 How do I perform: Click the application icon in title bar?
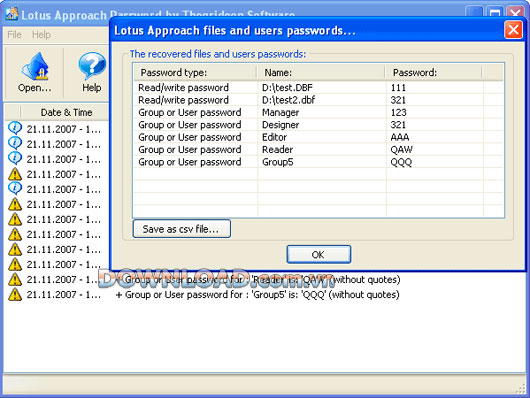[11, 14]
